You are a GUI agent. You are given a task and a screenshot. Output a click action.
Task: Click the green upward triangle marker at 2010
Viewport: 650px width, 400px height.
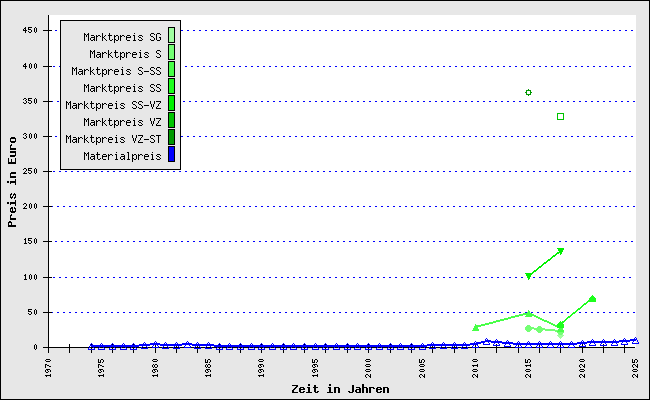(x=475, y=327)
